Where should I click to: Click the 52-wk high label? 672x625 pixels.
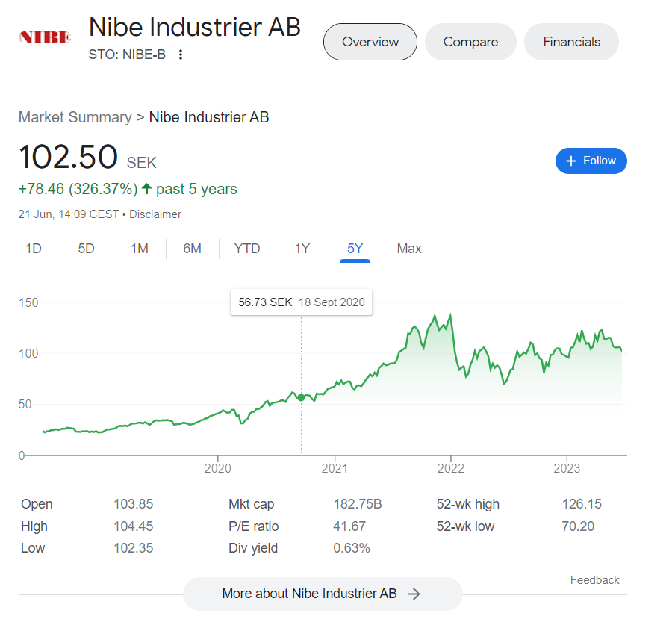tap(468, 504)
